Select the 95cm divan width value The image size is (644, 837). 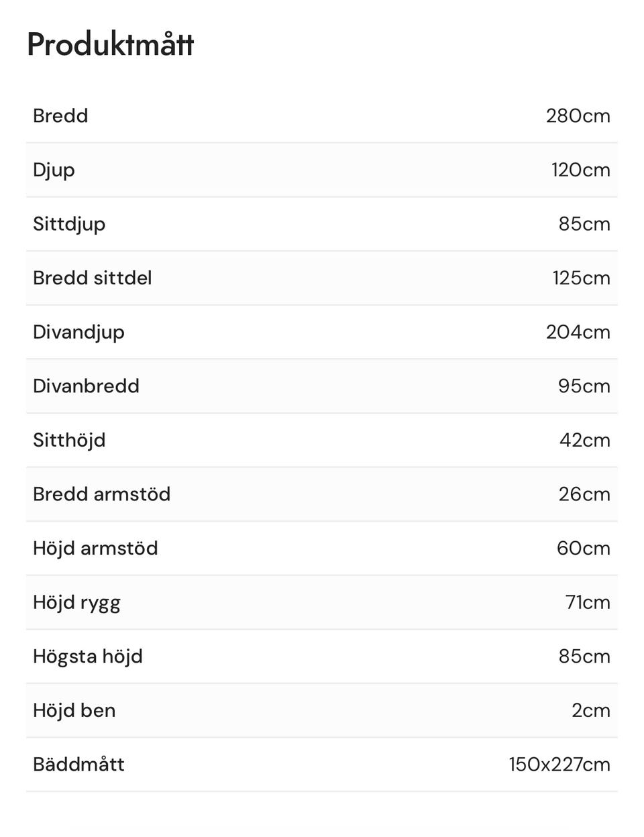coord(584,386)
